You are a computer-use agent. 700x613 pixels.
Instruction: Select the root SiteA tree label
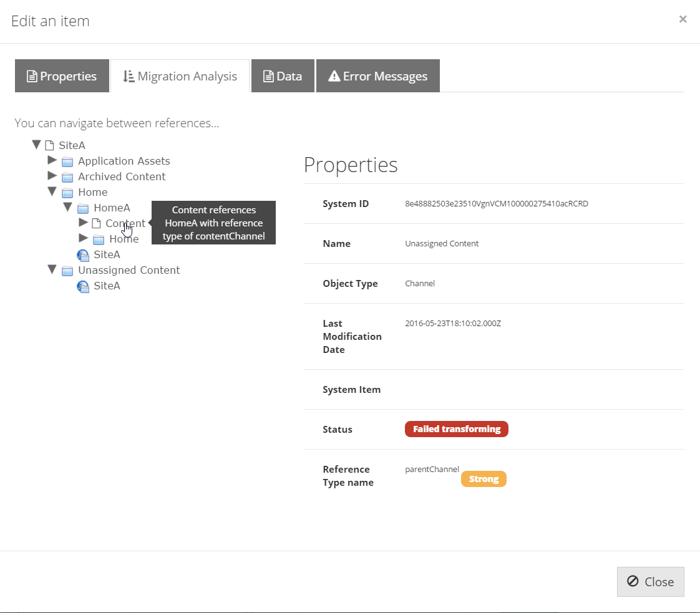[x=72, y=145]
